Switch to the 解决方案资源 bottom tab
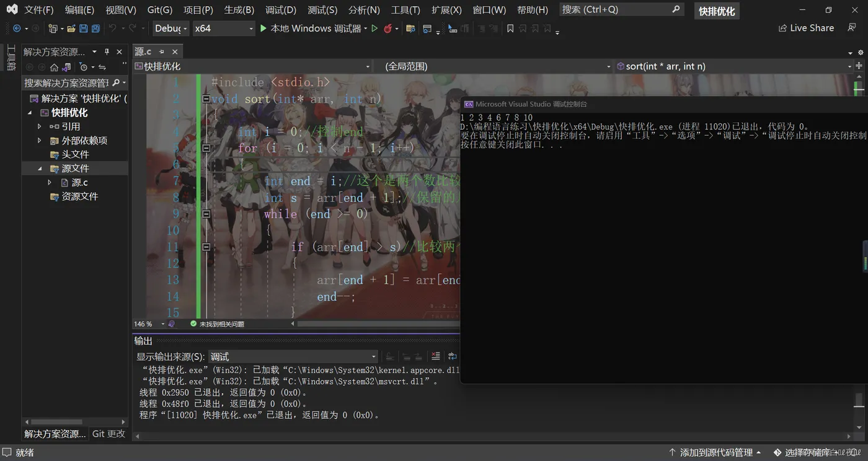The image size is (868, 461). pyautogui.click(x=55, y=434)
